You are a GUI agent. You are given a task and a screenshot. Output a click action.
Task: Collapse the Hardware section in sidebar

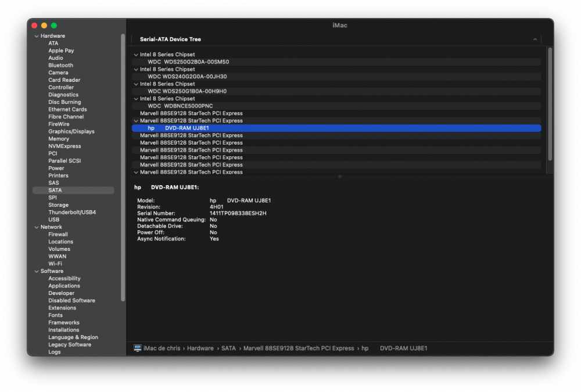[x=36, y=37]
